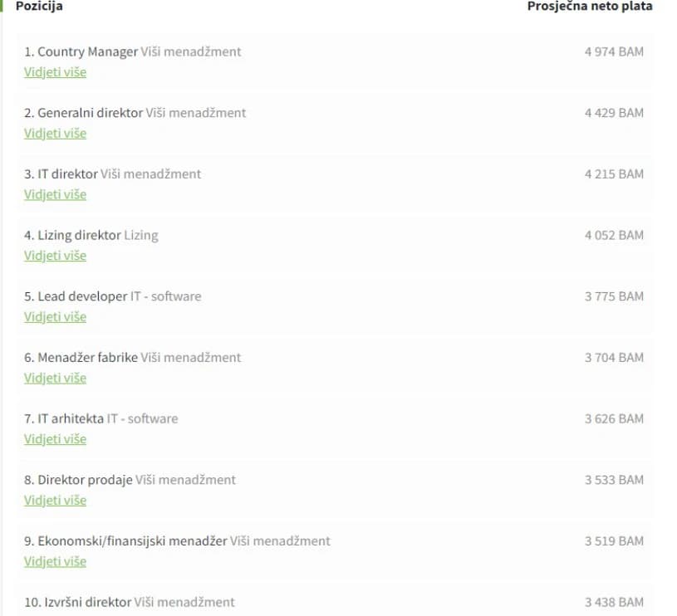Select the Lead developer position title
The width and height of the screenshot is (677, 616).
82,296
